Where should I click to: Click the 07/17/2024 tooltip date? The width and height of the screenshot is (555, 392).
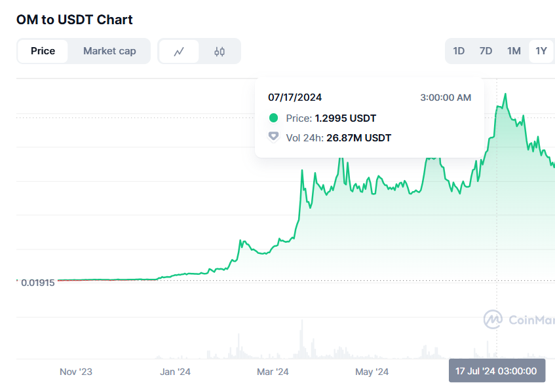point(295,98)
